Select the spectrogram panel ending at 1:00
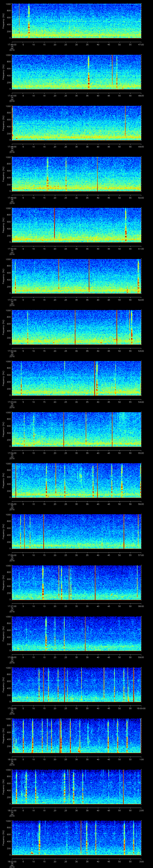 (x=77, y=736)
